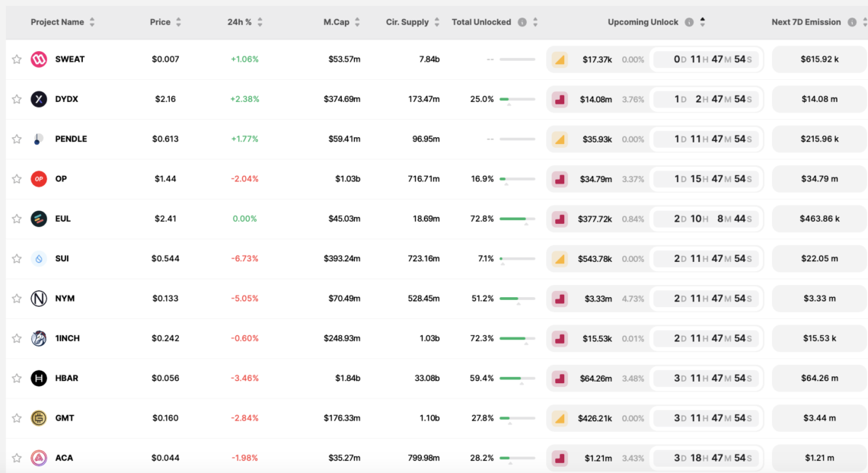
Task: Star the OP project row
Action: point(17,179)
